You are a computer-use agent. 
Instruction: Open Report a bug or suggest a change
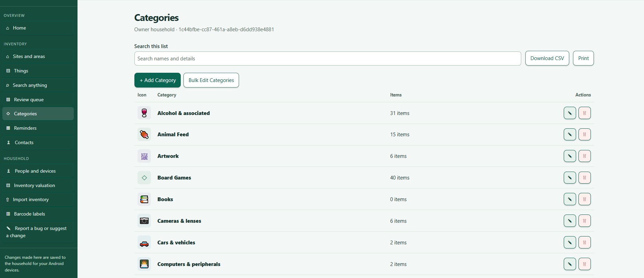pyautogui.click(x=38, y=232)
